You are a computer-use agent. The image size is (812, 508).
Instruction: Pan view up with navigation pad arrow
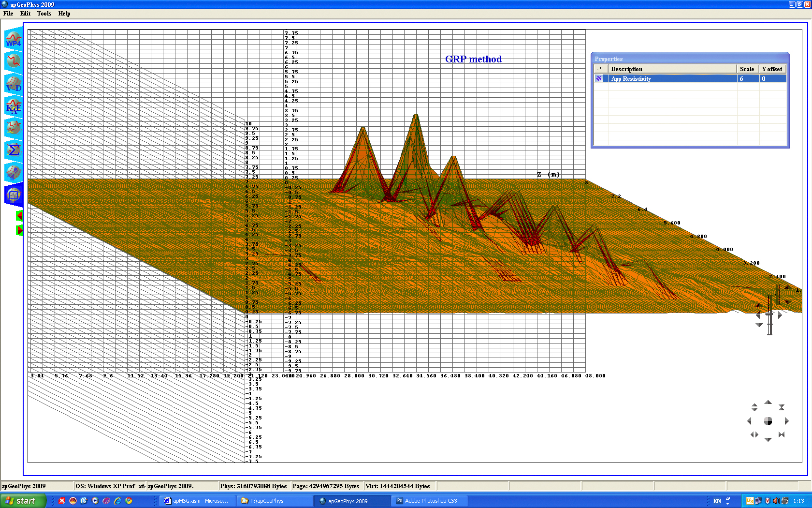coord(768,403)
